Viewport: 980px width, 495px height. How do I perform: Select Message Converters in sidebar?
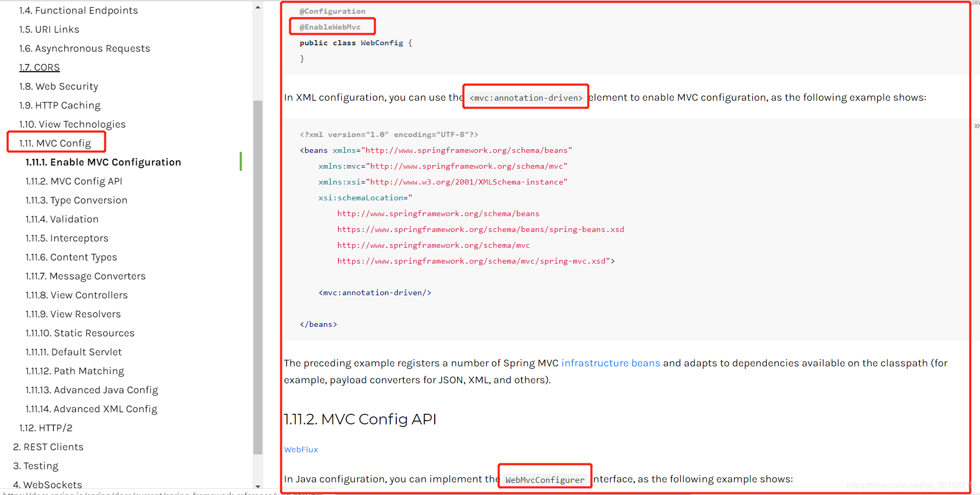point(85,276)
